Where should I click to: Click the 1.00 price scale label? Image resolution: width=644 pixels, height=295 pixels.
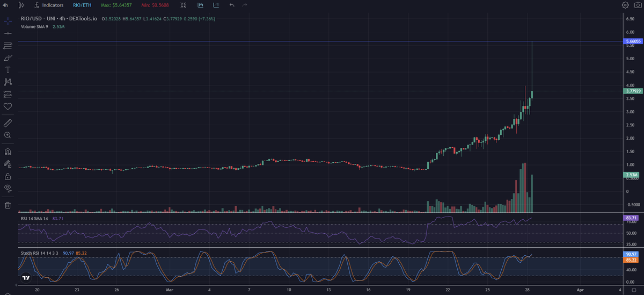pyautogui.click(x=630, y=164)
